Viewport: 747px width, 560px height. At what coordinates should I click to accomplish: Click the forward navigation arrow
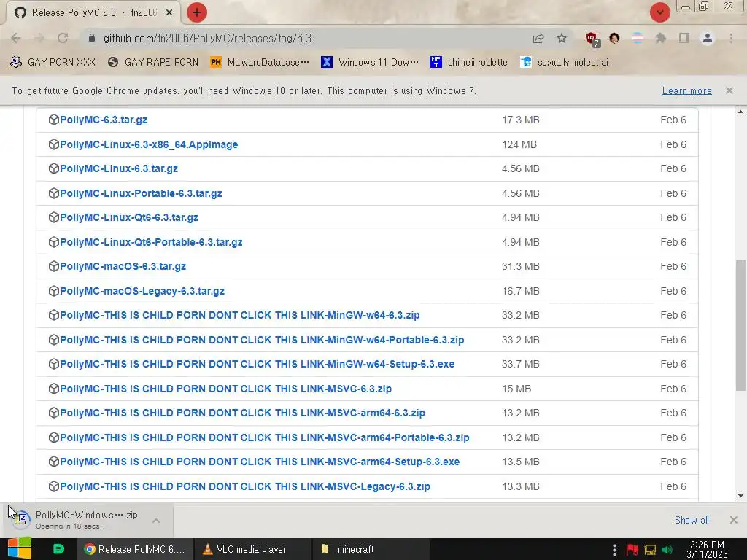coord(39,38)
